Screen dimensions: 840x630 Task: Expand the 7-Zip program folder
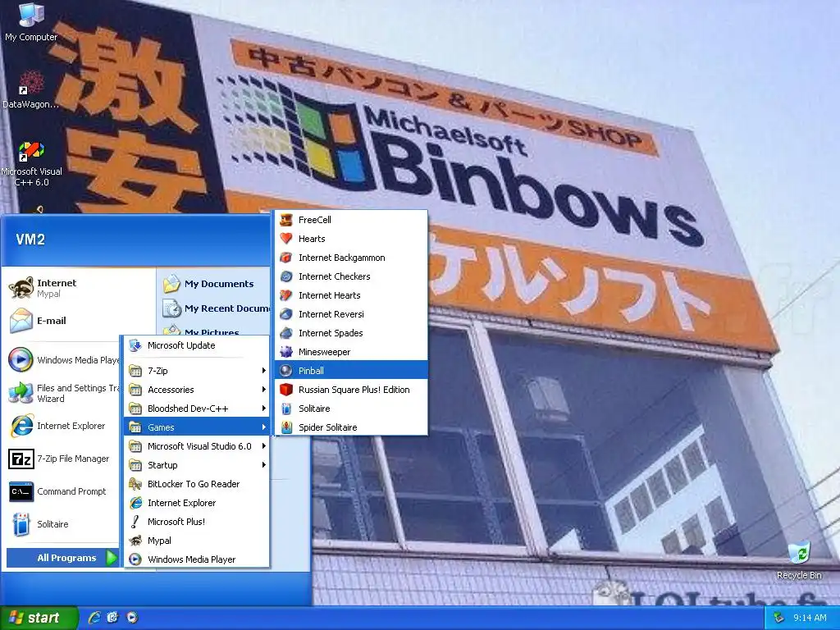(197, 371)
